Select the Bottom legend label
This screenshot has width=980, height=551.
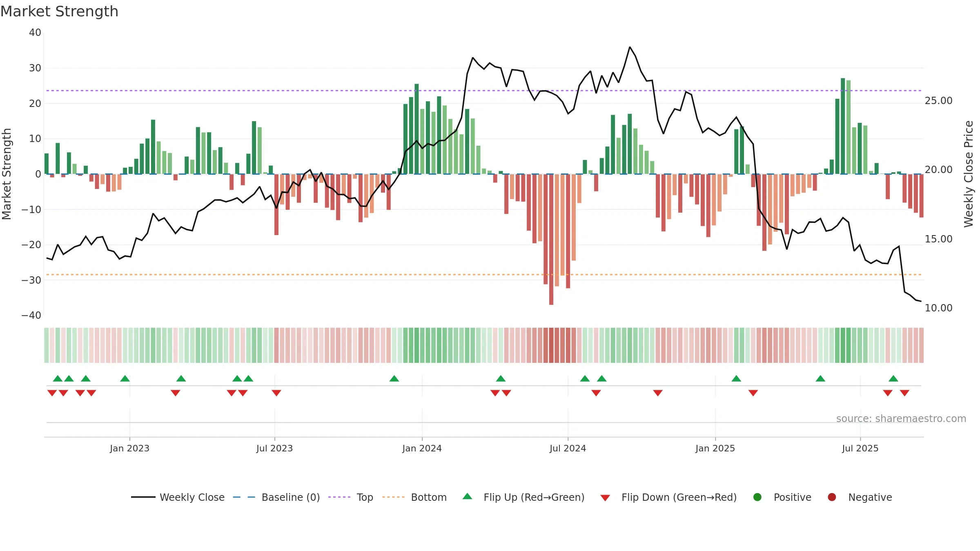click(x=429, y=497)
